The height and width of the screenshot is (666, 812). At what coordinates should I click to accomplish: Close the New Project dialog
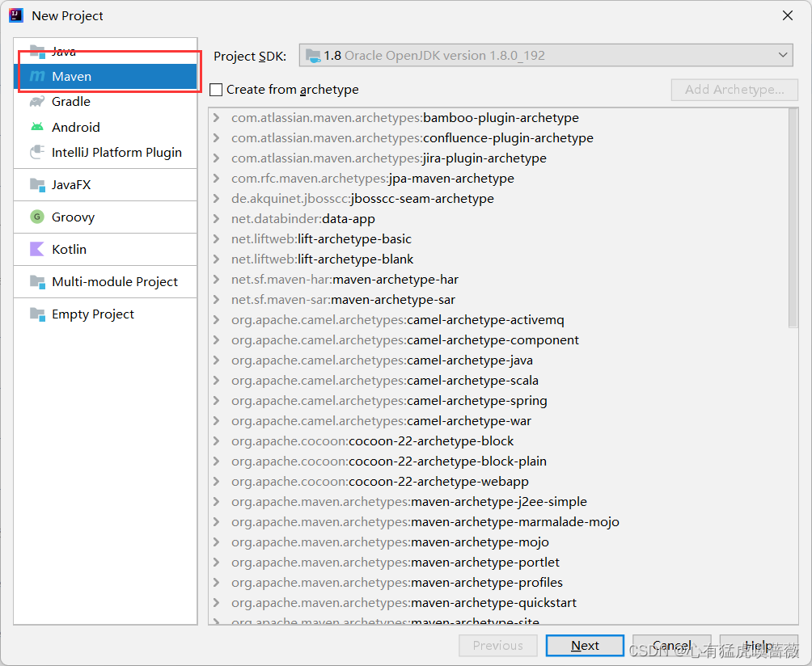pyautogui.click(x=788, y=15)
